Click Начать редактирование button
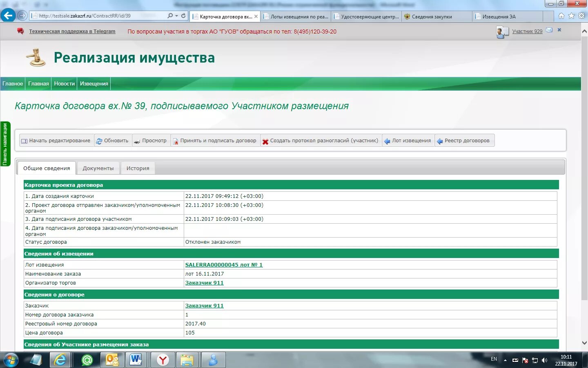Screen dimensions: 588x368 [56, 141]
